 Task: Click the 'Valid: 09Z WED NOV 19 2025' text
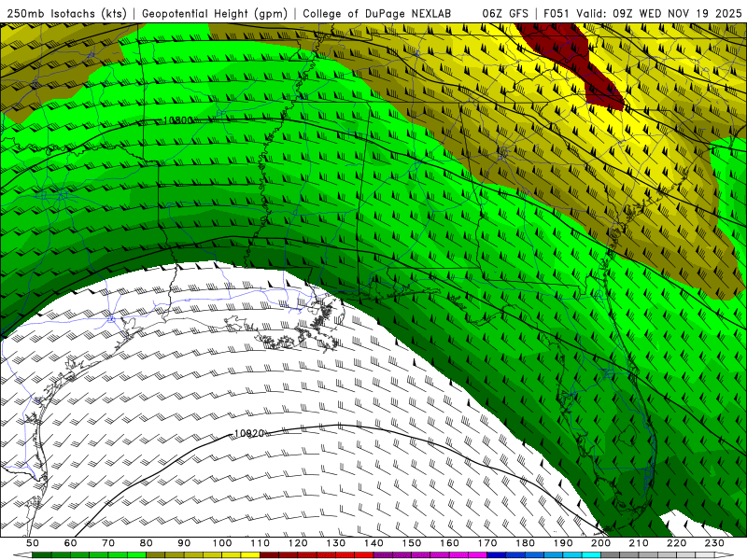click(659, 13)
